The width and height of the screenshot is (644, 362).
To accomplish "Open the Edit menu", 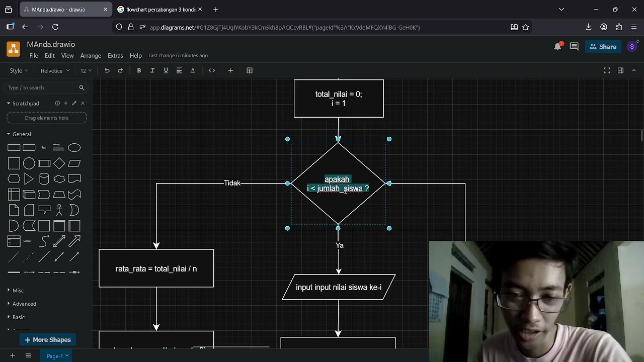I will pyautogui.click(x=50, y=55).
